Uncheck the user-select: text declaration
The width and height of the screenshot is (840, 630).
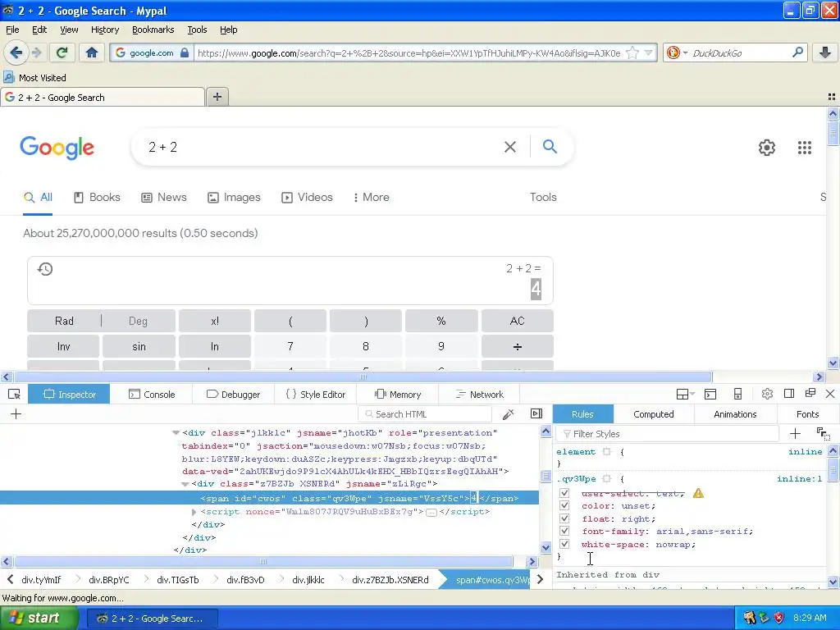tap(564, 493)
